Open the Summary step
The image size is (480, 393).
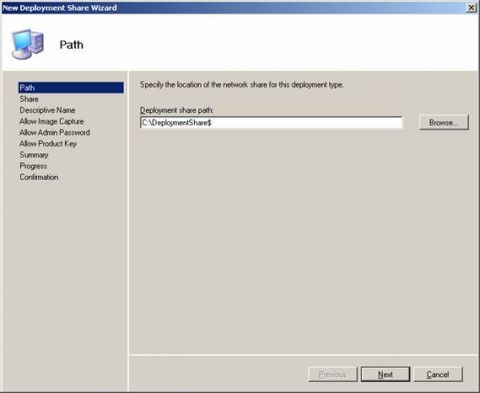pyautogui.click(x=34, y=155)
